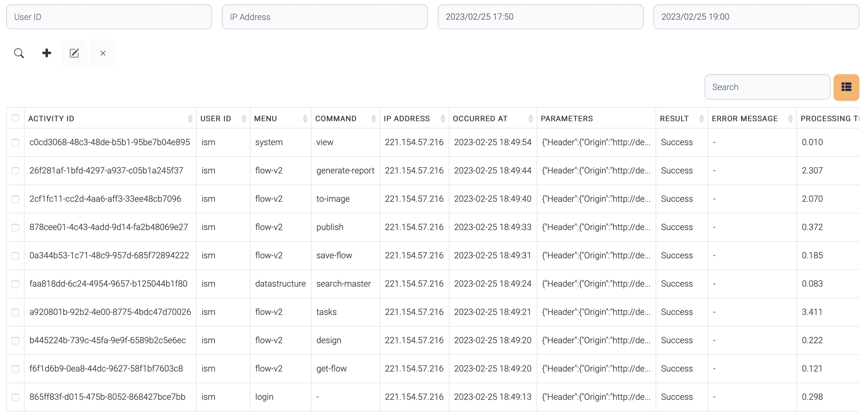The width and height of the screenshot is (868, 417).
Task: Click the magnifier search icon
Action: click(x=19, y=53)
